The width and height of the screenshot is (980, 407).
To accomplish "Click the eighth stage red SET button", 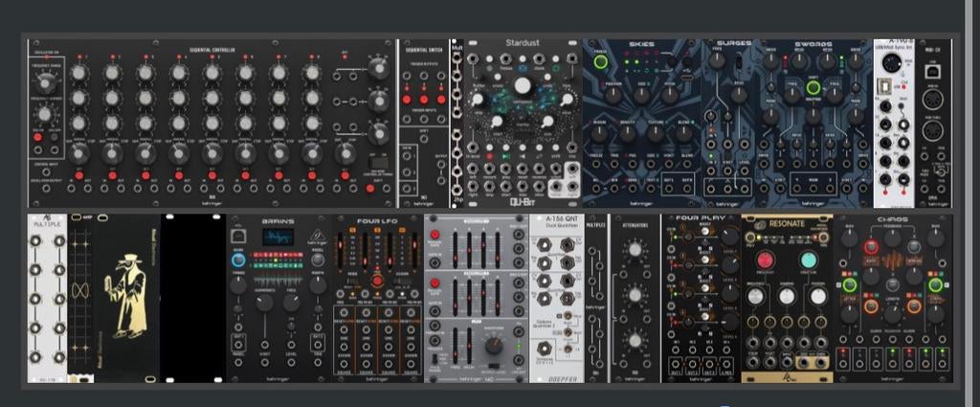I will [312, 175].
